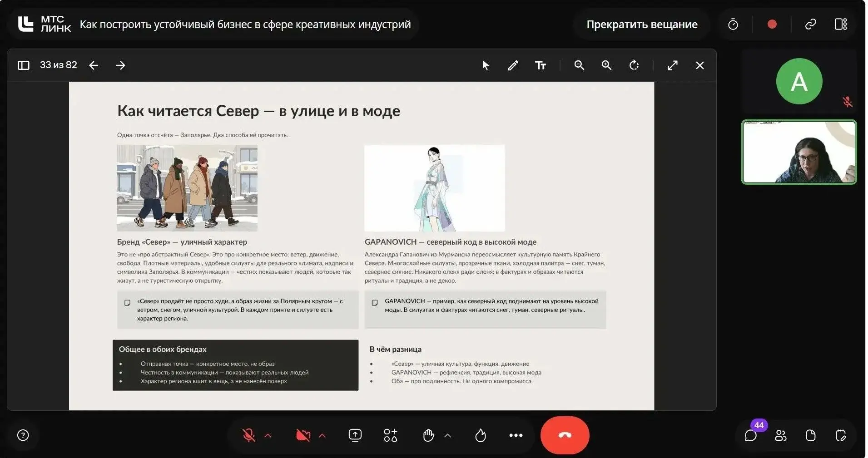
Task: End the call red button
Action: point(565,435)
